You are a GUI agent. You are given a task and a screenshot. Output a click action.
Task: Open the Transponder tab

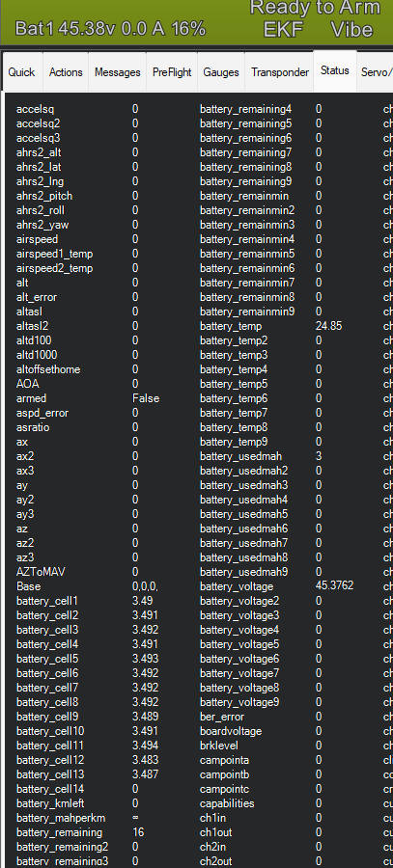[x=280, y=72]
